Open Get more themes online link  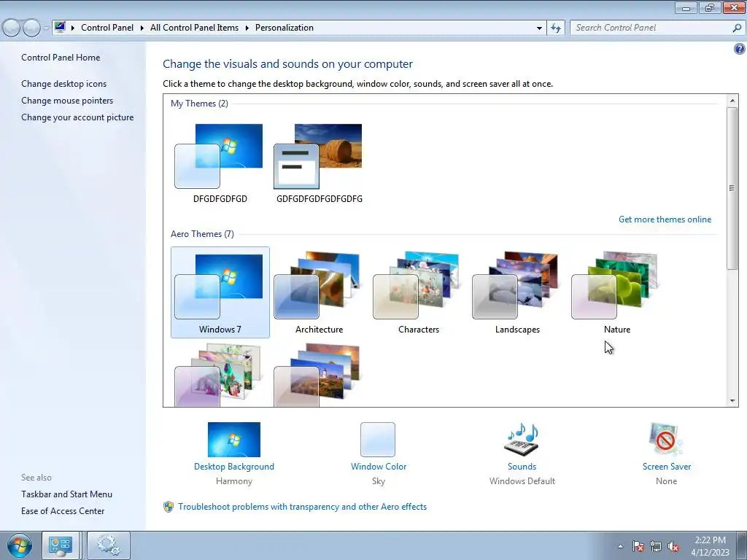pos(665,219)
